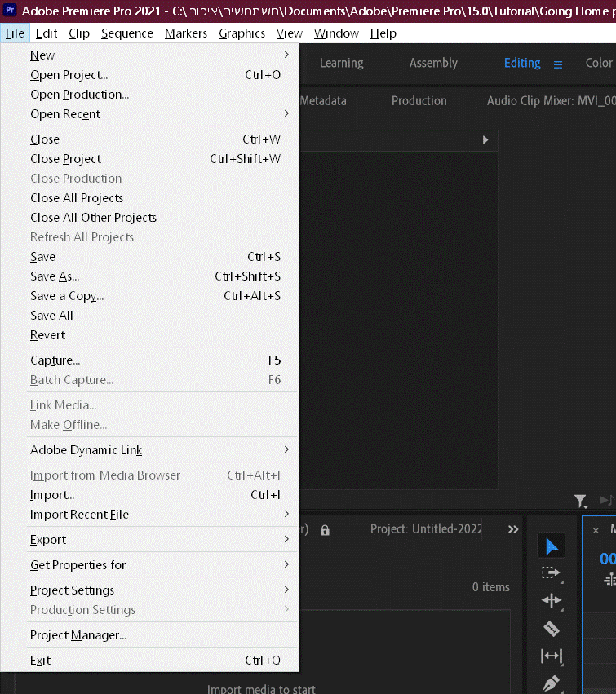This screenshot has height=694, width=616.
Task: Select the Pen tool
Action: tap(552, 684)
